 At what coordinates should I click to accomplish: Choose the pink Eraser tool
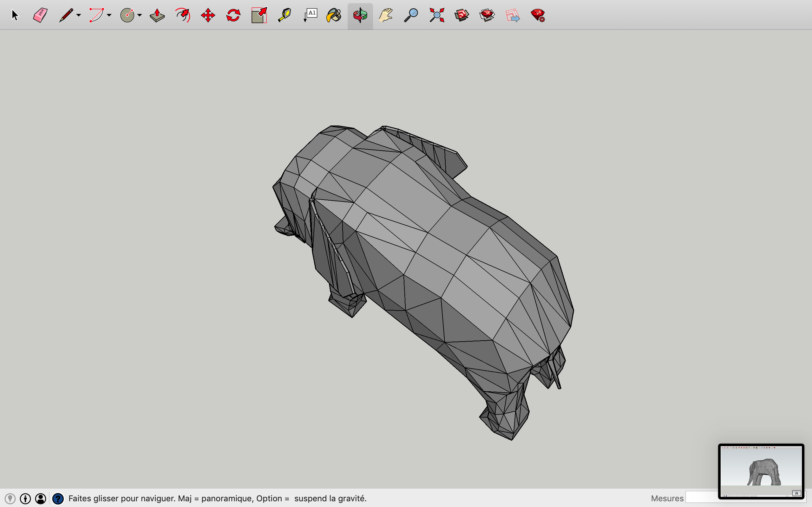(40, 16)
